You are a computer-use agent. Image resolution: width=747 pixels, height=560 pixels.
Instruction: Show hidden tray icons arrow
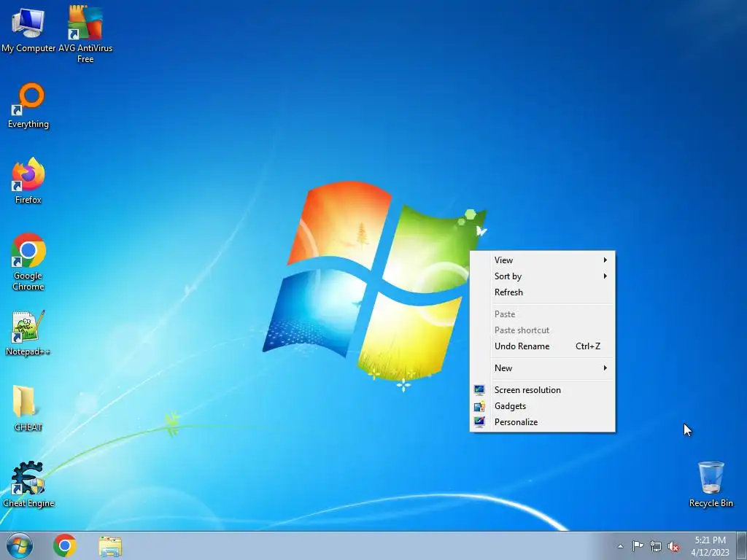pos(620,546)
